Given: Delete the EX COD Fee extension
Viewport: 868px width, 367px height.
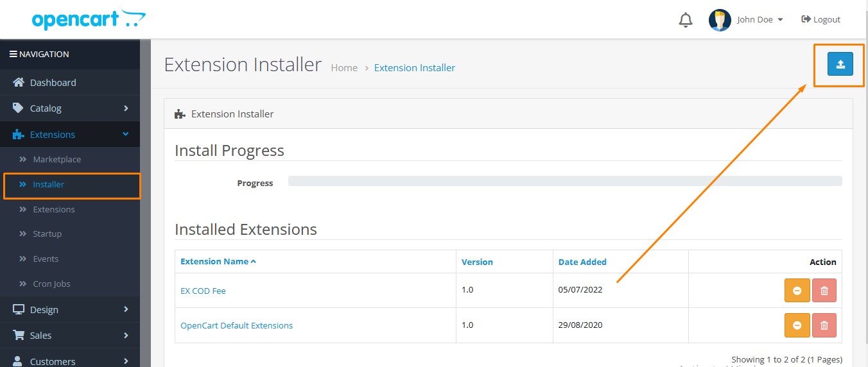Looking at the screenshot, I should pyautogui.click(x=824, y=291).
